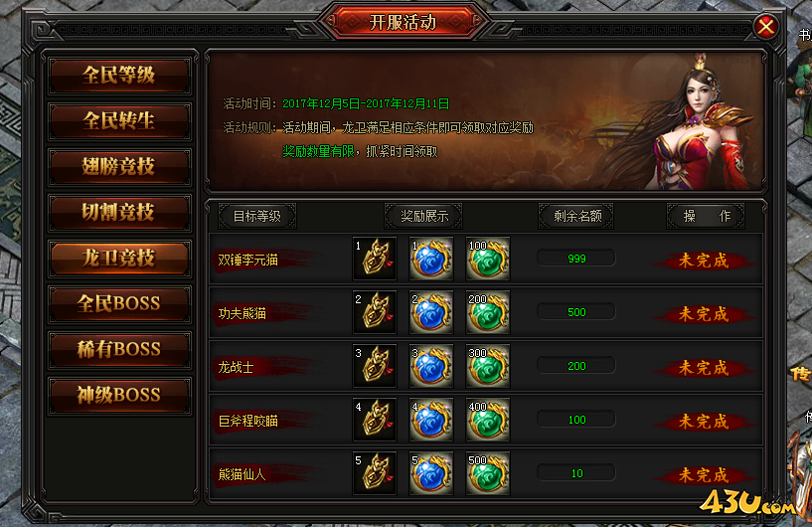Select the green orb labeled 100
812x527 pixels.
(x=488, y=259)
